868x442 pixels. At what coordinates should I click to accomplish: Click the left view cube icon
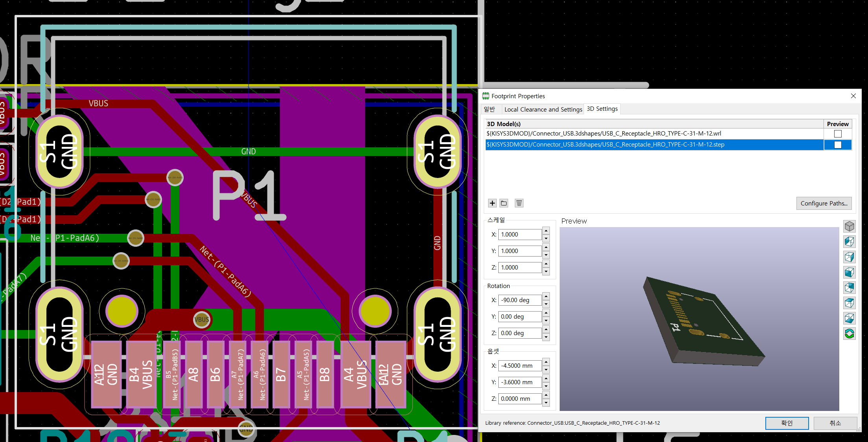click(849, 241)
